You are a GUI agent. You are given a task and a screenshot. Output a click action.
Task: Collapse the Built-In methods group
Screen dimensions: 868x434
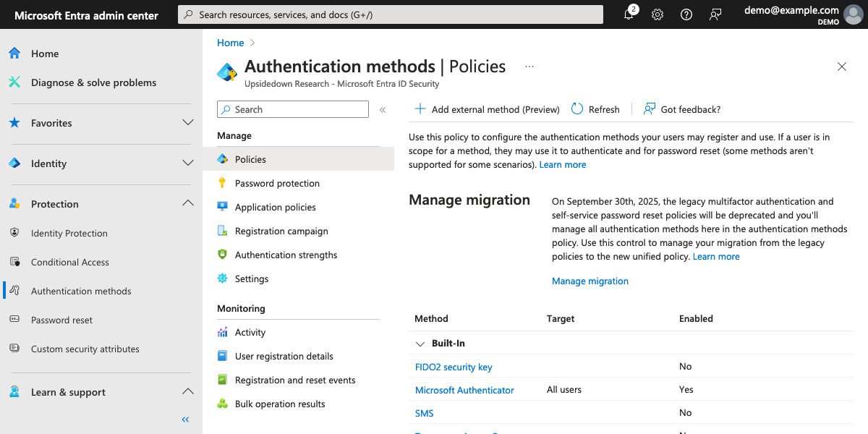click(x=420, y=344)
